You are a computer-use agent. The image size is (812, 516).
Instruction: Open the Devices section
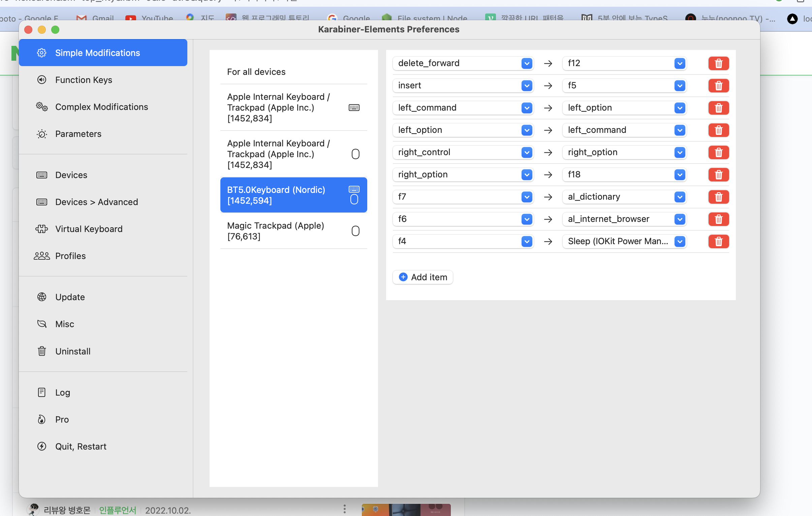[x=103, y=175]
